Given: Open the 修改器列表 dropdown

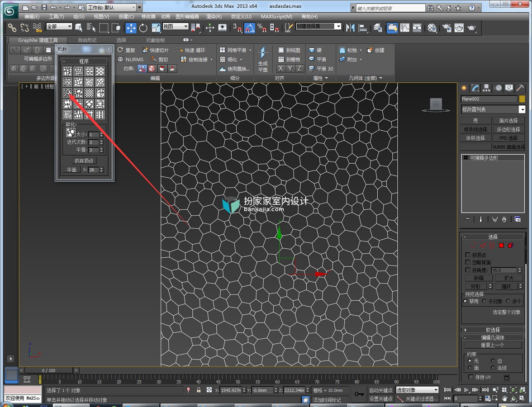Looking at the screenshot, I should (493, 109).
